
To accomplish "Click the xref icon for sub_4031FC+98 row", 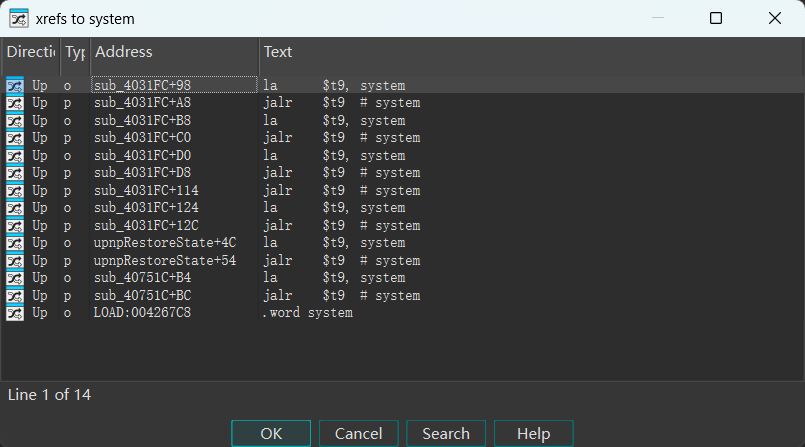I will pos(15,86).
